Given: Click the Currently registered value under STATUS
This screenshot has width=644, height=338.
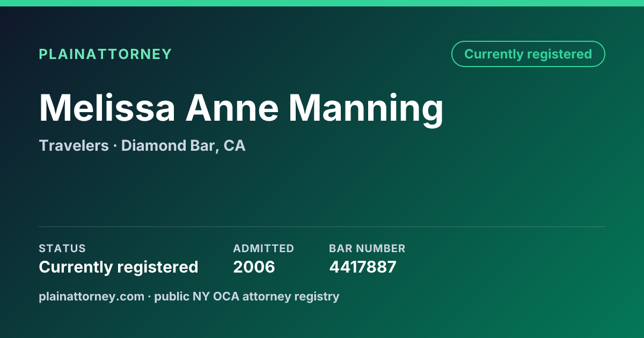Looking at the screenshot, I should [119, 267].
